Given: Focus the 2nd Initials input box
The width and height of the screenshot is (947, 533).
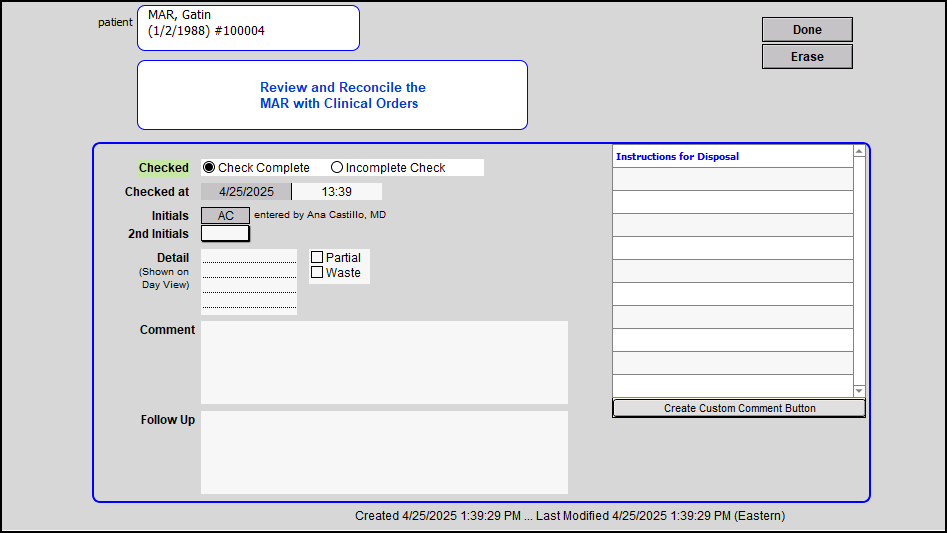Looking at the screenshot, I should point(225,234).
